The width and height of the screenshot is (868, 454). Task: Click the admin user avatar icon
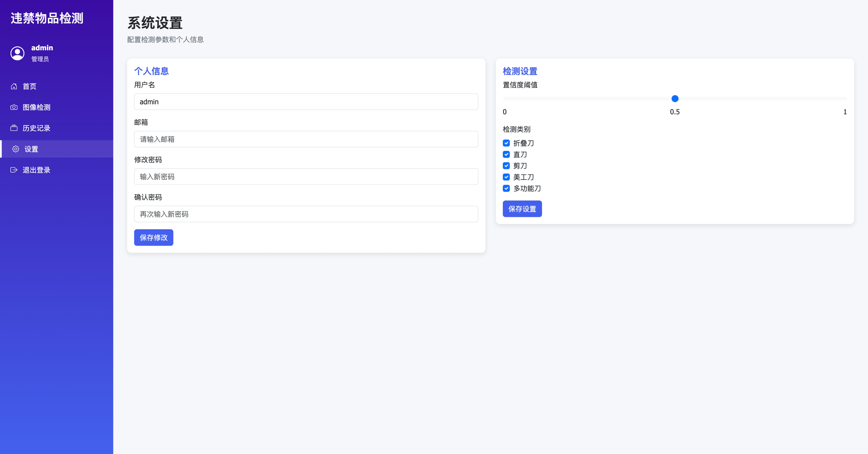click(x=18, y=53)
